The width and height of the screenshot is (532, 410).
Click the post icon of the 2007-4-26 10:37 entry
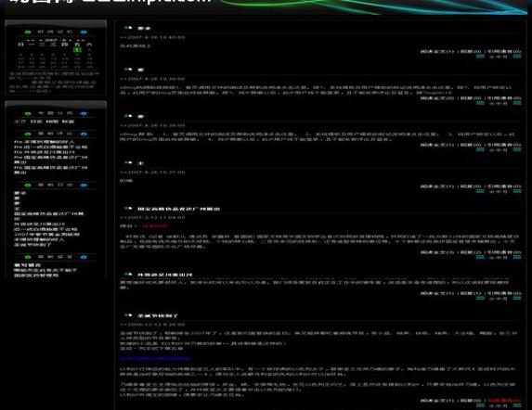pyautogui.click(x=128, y=162)
